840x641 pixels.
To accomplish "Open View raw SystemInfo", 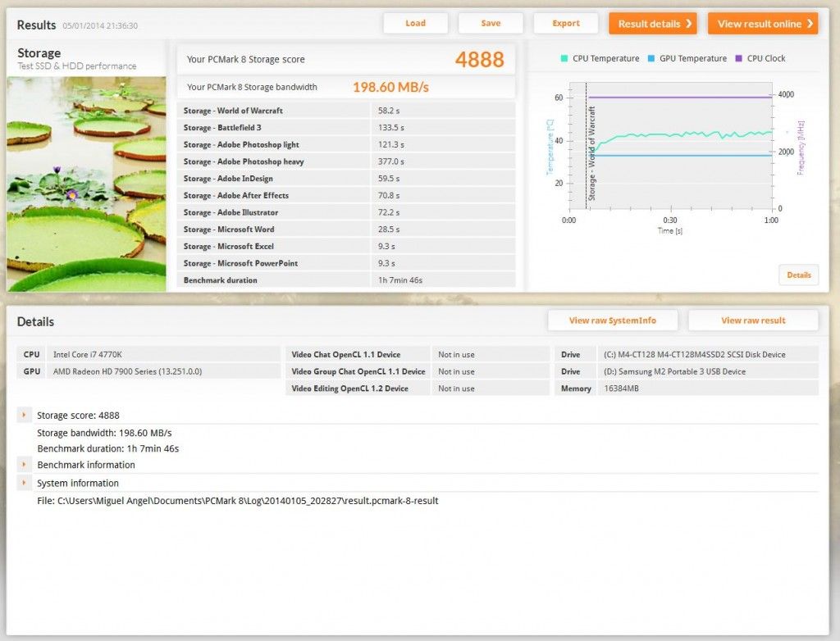I will 612,320.
